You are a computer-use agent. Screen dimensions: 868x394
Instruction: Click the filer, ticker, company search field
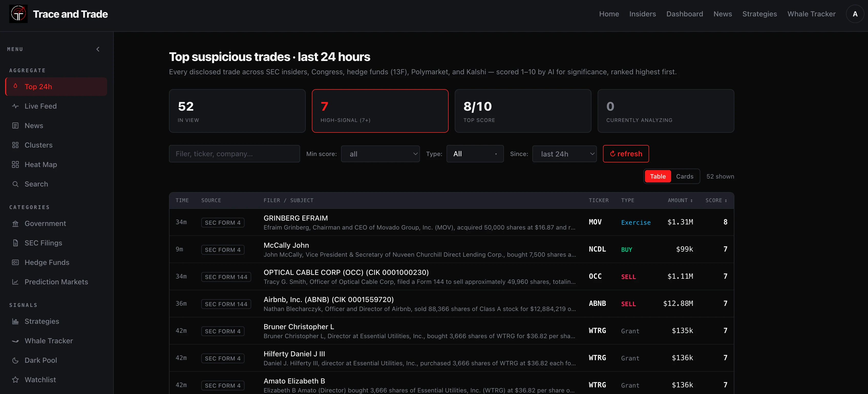point(234,154)
